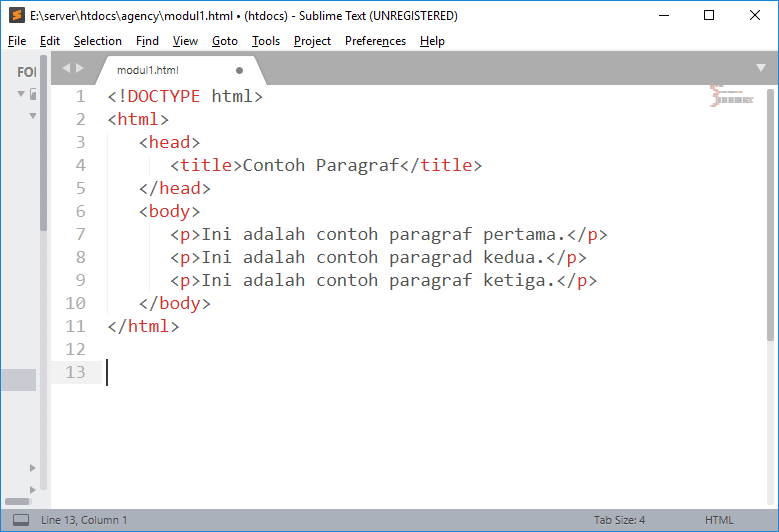
Task: Click the opening body tag
Action: (x=169, y=211)
